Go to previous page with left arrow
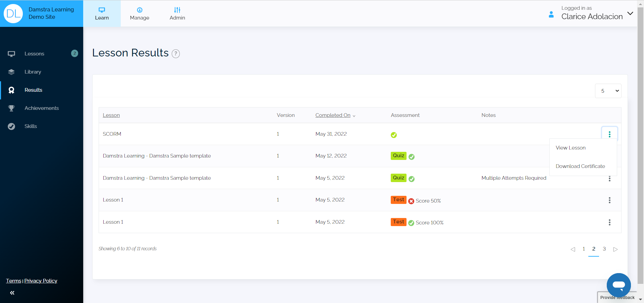This screenshot has width=644, height=303. point(573,249)
